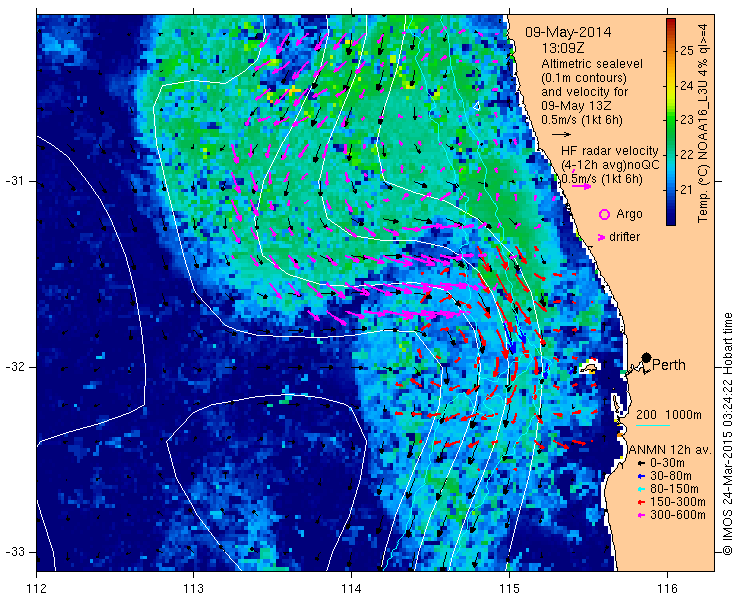Image resolution: width=740 pixels, height=600 pixels.
Task: Click the temperature color bar scale
Action: [671, 122]
